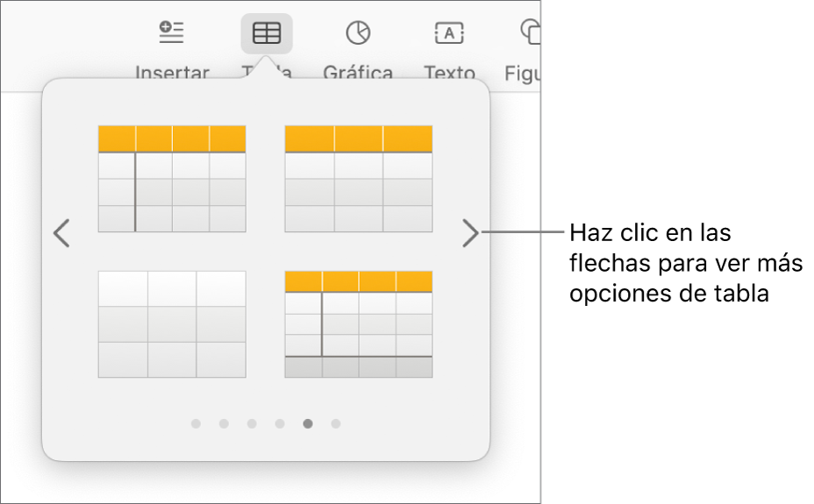Insert table with orange header row only
The width and height of the screenshot is (814, 504).
[359, 179]
